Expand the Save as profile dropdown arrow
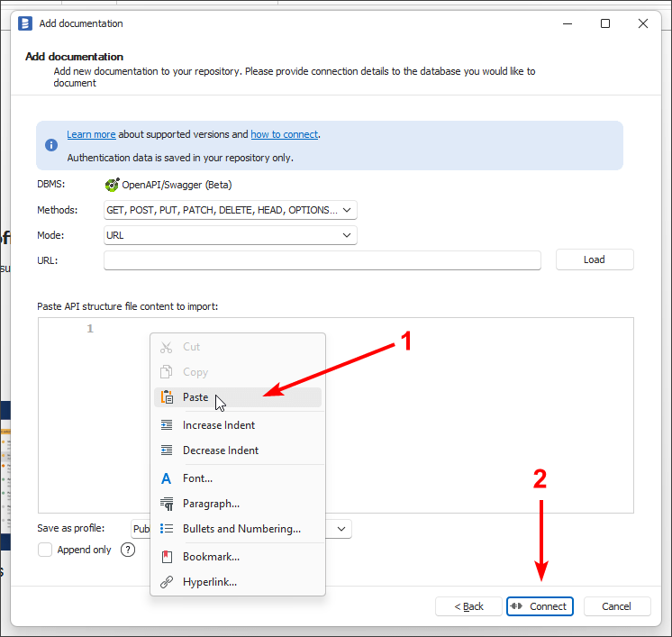672x637 pixels. tap(341, 529)
